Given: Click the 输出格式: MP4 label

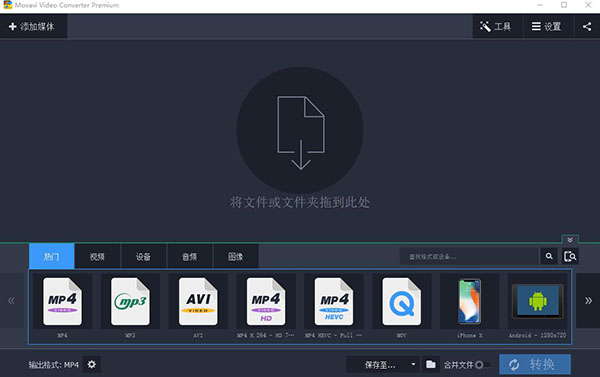Looking at the screenshot, I should point(54,365).
